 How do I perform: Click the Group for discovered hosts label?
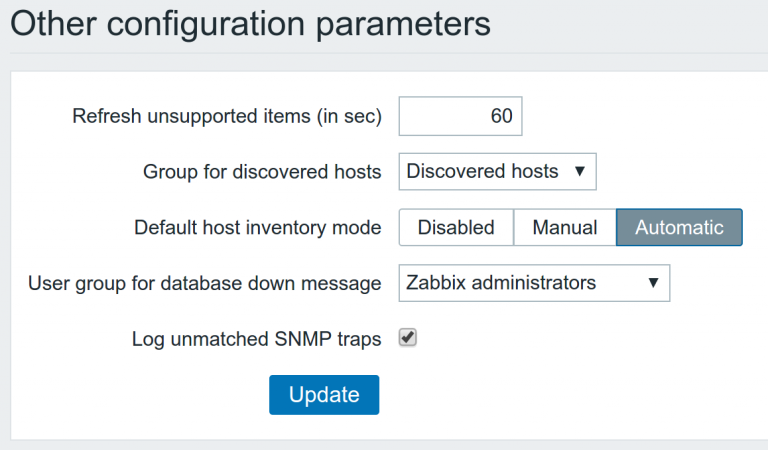[x=262, y=172]
